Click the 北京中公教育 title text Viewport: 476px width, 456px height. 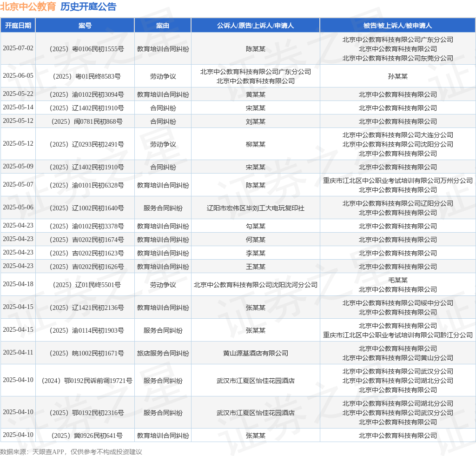28,7
